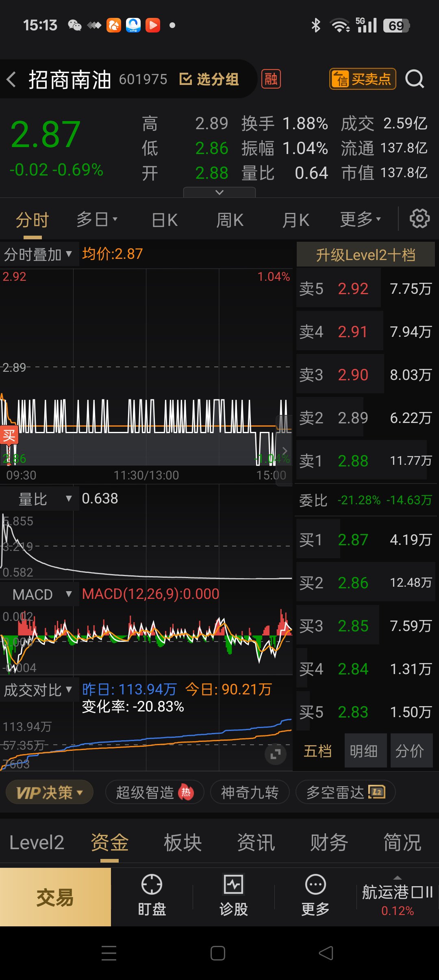Tap the Android home button

click(218, 953)
